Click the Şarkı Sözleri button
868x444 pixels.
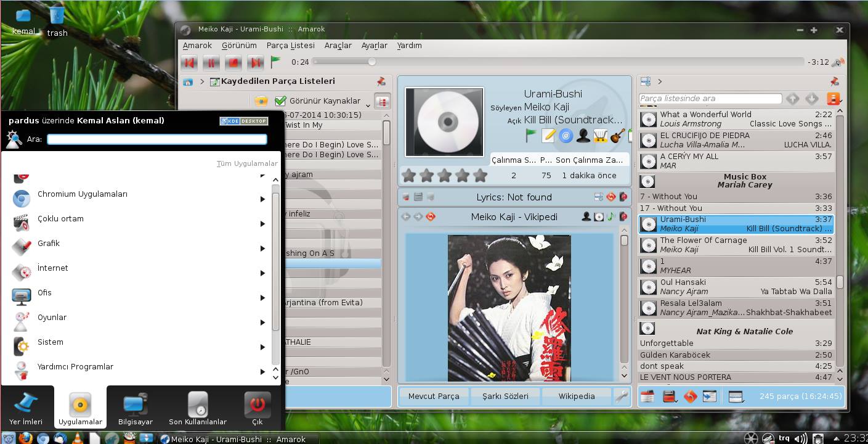point(505,397)
